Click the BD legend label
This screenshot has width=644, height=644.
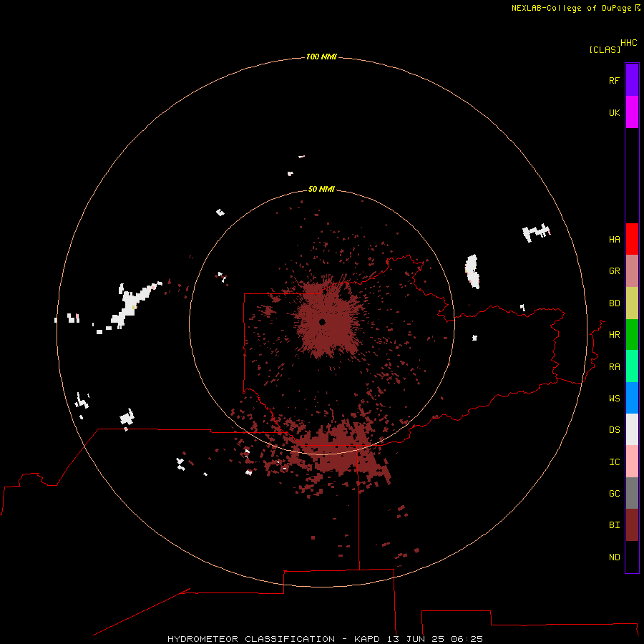click(614, 303)
